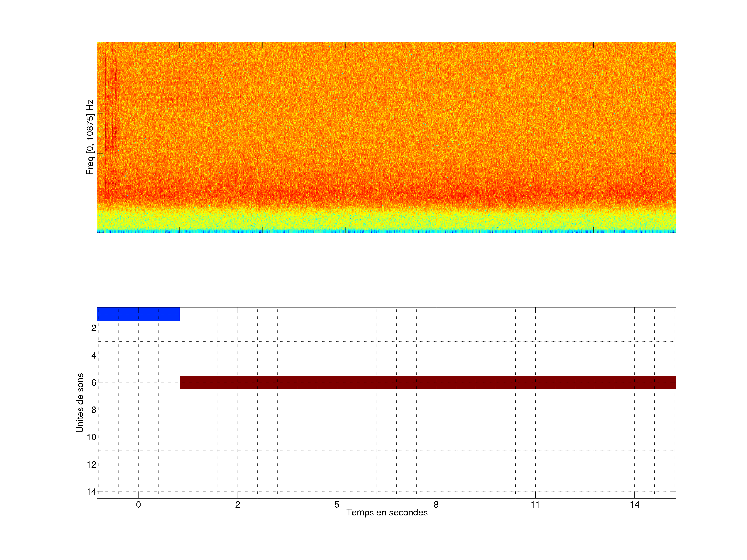Click the x-axis tick label 5
The width and height of the screenshot is (747, 560).
pyautogui.click(x=337, y=505)
